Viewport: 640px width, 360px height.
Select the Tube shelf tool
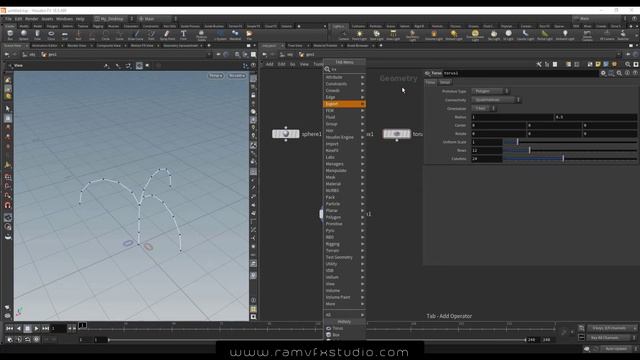pos(38,36)
